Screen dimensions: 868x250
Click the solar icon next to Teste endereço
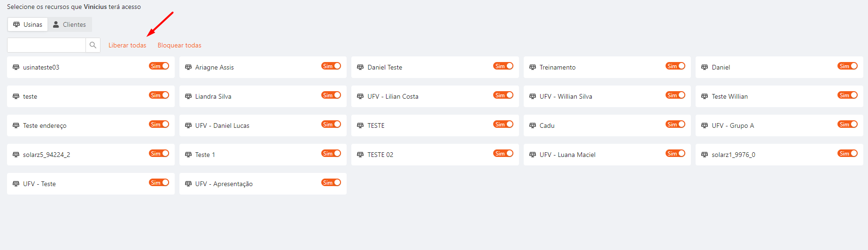click(x=16, y=125)
